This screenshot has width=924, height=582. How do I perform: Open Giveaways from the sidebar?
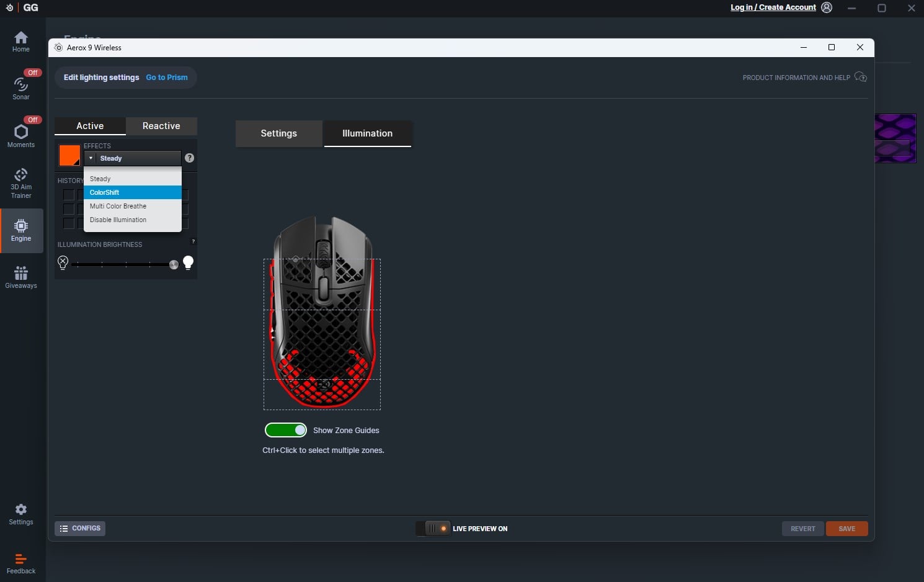(21, 277)
